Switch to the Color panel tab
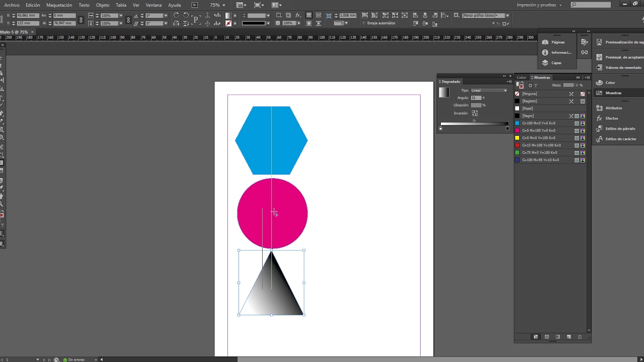 point(522,77)
